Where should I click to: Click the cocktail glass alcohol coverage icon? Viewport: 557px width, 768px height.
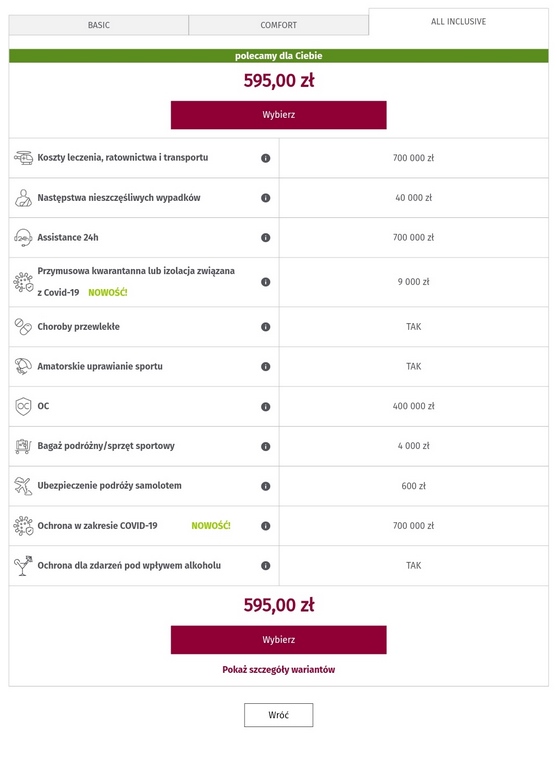click(x=23, y=566)
